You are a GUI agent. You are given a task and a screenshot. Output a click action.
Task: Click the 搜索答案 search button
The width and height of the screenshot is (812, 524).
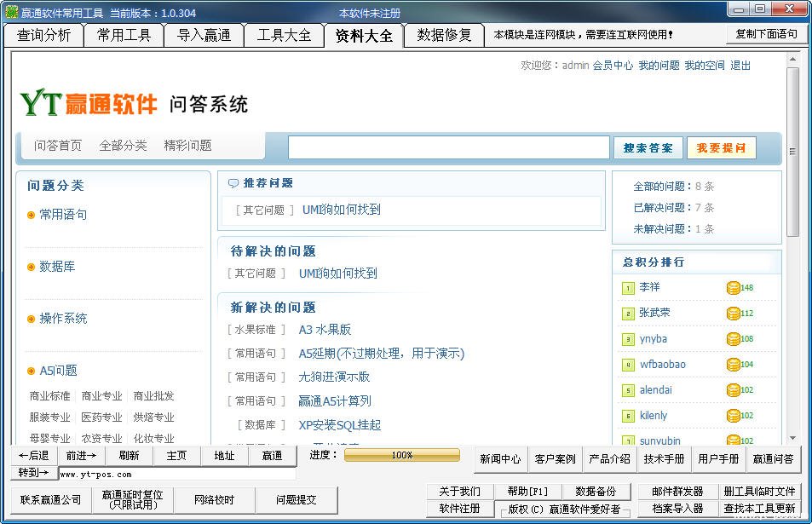[x=648, y=148]
